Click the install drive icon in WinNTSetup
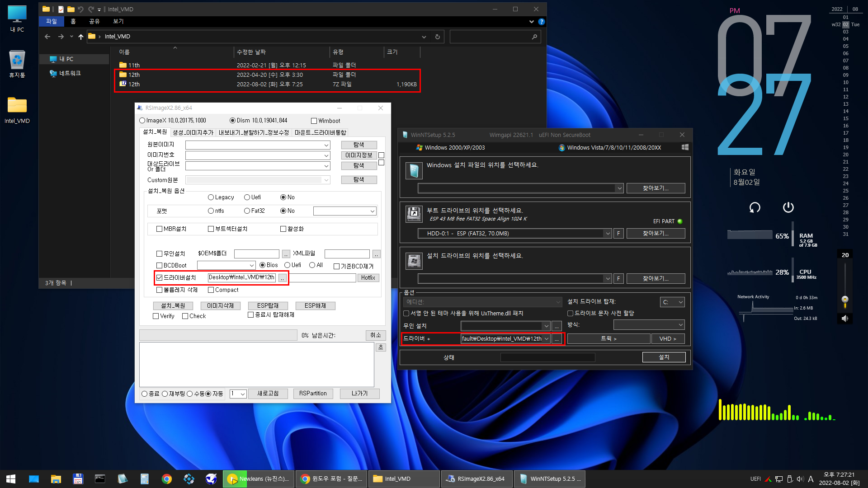Viewport: 868px width, 488px height. tap(414, 261)
